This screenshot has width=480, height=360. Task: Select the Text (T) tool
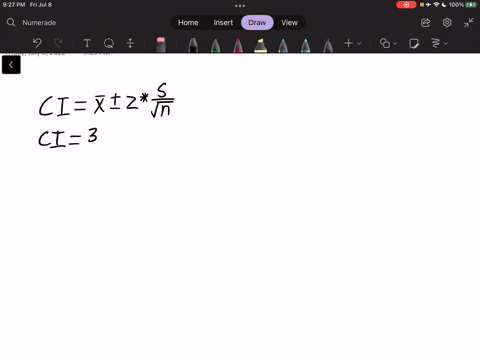click(87, 43)
